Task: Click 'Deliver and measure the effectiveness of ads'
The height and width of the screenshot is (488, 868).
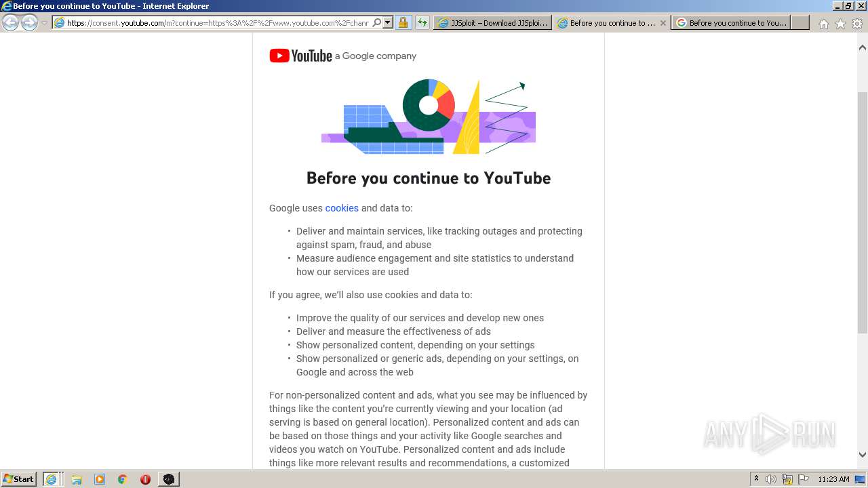Action: [393, 331]
